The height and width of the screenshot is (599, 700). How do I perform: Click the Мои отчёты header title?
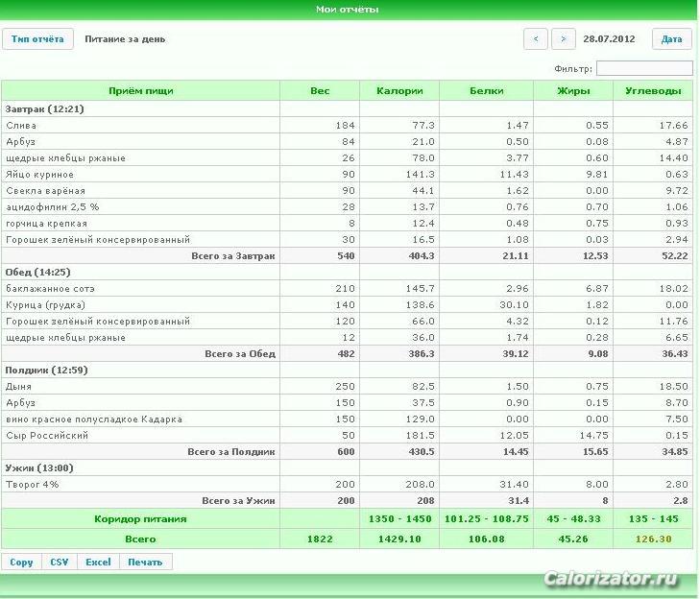coord(348,10)
